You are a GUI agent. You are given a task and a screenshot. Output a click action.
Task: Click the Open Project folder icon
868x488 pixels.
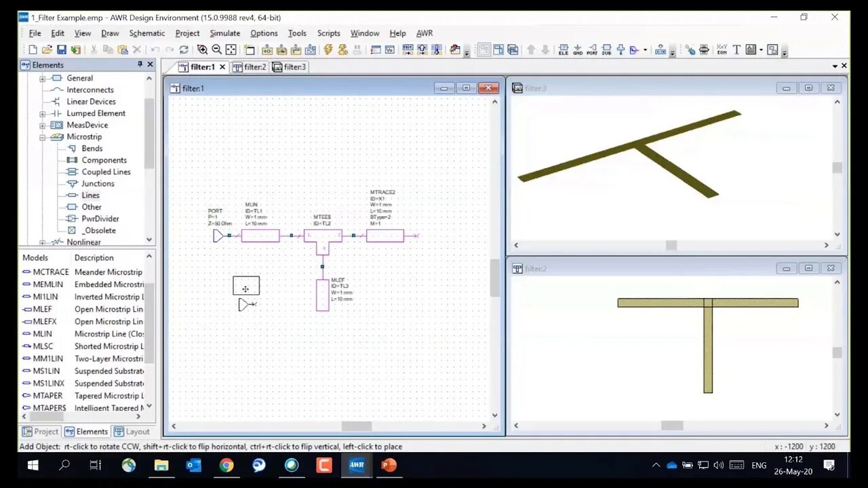(47, 49)
